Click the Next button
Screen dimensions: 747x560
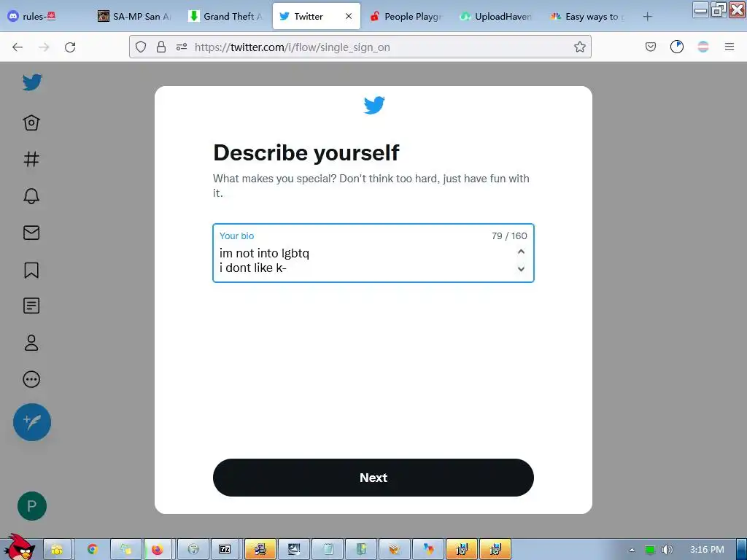(x=373, y=478)
